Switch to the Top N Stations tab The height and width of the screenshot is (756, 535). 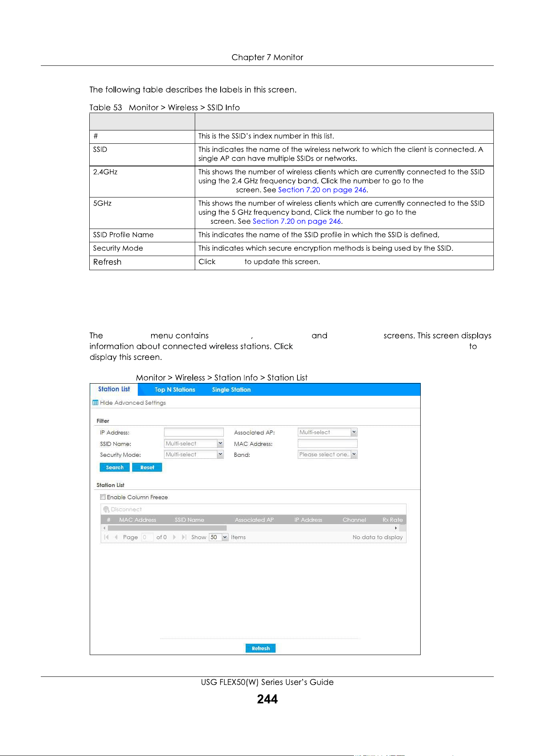point(175,390)
